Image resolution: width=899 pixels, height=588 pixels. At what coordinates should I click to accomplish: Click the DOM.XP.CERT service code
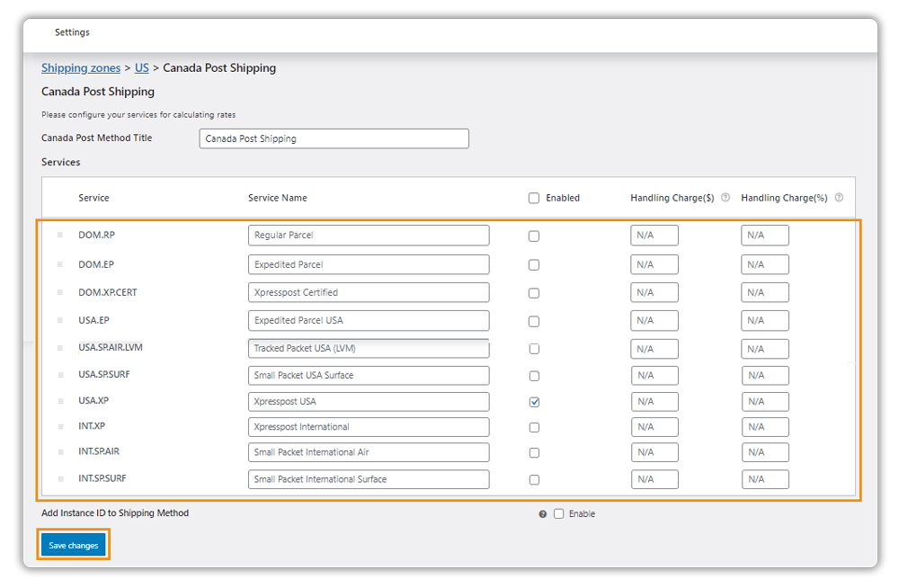coord(108,292)
